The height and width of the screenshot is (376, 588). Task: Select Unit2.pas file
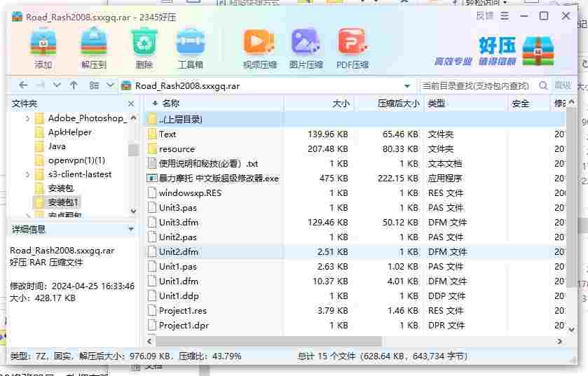click(x=178, y=237)
